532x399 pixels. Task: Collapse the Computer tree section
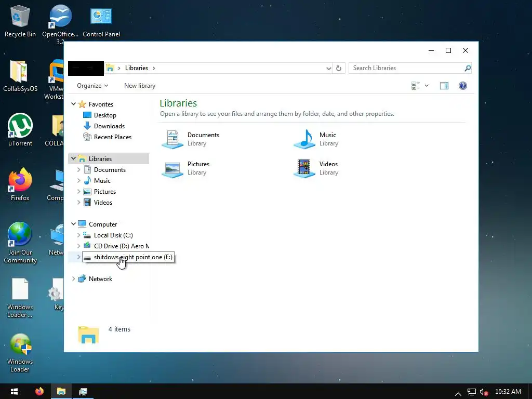[x=73, y=224]
